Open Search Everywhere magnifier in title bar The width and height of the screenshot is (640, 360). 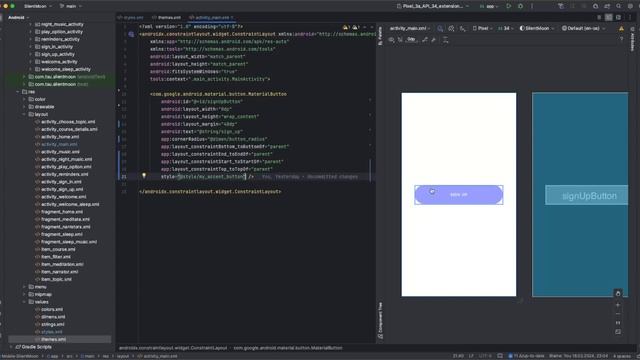(619, 6)
